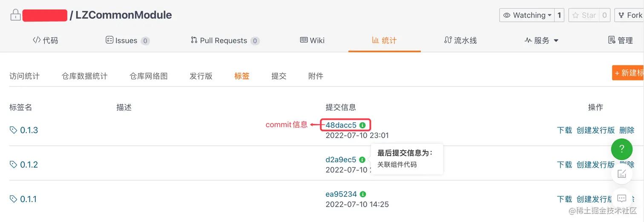The width and height of the screenshot is (644, 222).
Task: Open the 发行版 sub-tab
Action: coord(201,76)
